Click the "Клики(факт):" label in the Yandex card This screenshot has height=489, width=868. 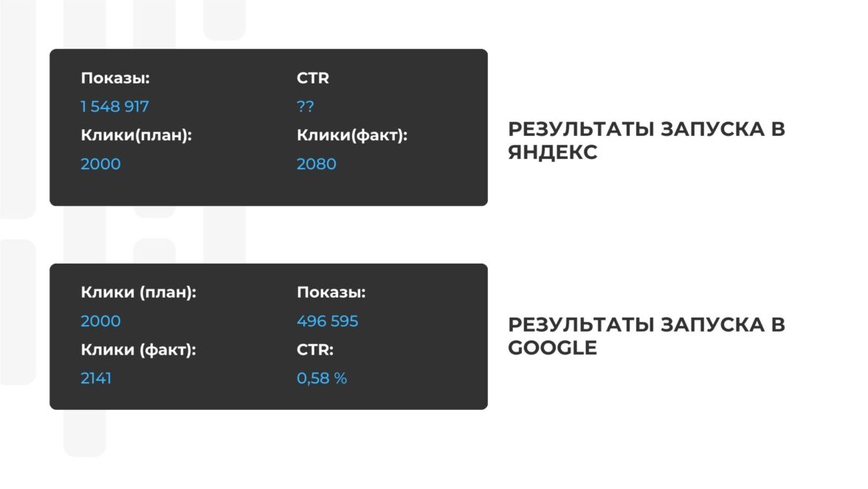352,136
